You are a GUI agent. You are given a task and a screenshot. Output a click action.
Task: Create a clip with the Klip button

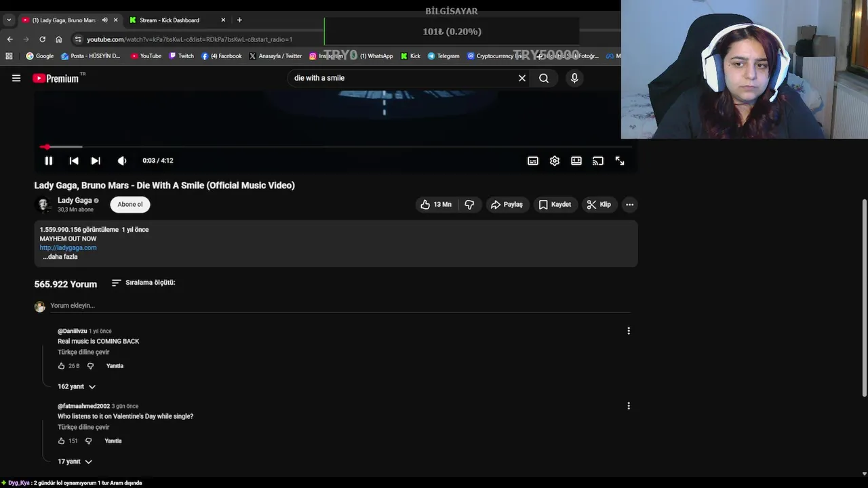tap(599, 204)
